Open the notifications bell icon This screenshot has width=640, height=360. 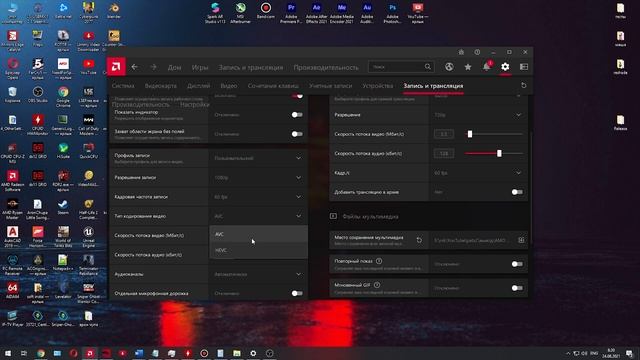(487, 67)
